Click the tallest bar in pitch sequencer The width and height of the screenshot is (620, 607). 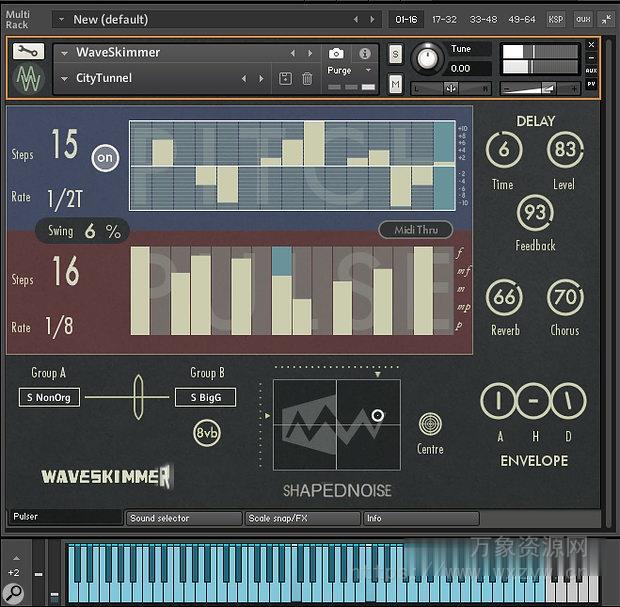click(314, 143)
